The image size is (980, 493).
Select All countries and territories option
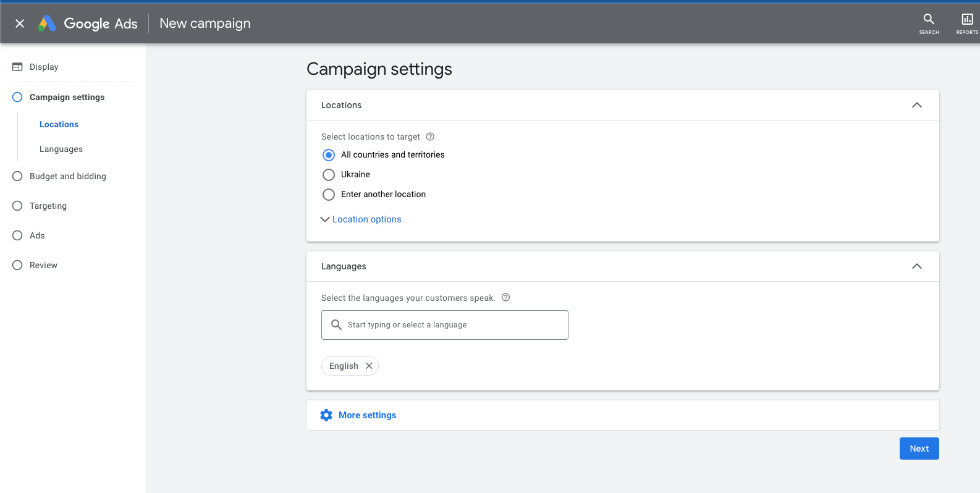tap(329, 155)
